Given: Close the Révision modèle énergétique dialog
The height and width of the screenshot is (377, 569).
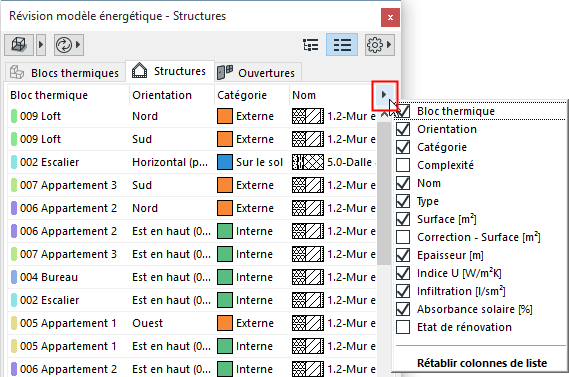Looking at the screenshot, I should (390, 17).
